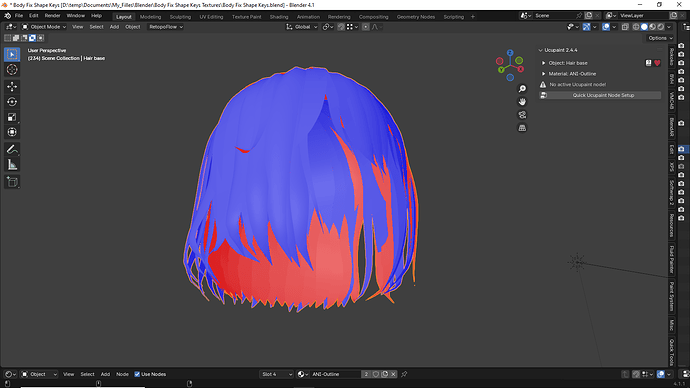Screen dimensions: 690x388
Task: Toggle the Use Nodes checkbox
Action: pos(137,374)
